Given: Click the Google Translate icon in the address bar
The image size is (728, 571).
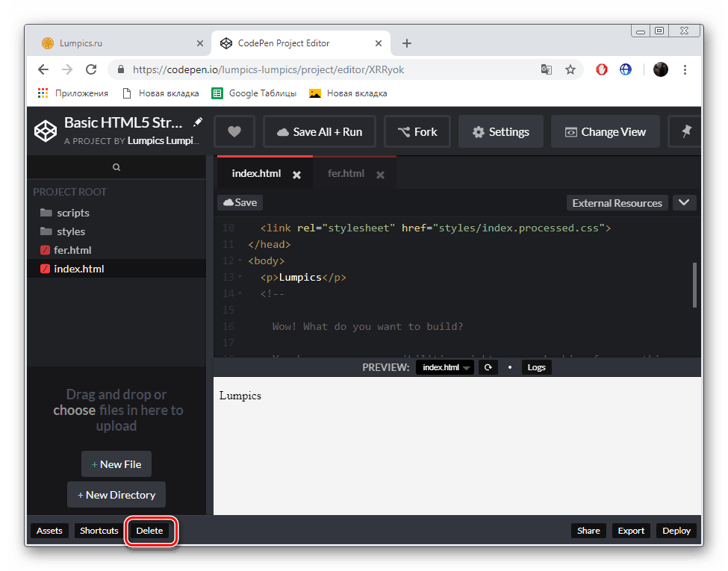Looking at the screenshot, I should pos(546,69).
